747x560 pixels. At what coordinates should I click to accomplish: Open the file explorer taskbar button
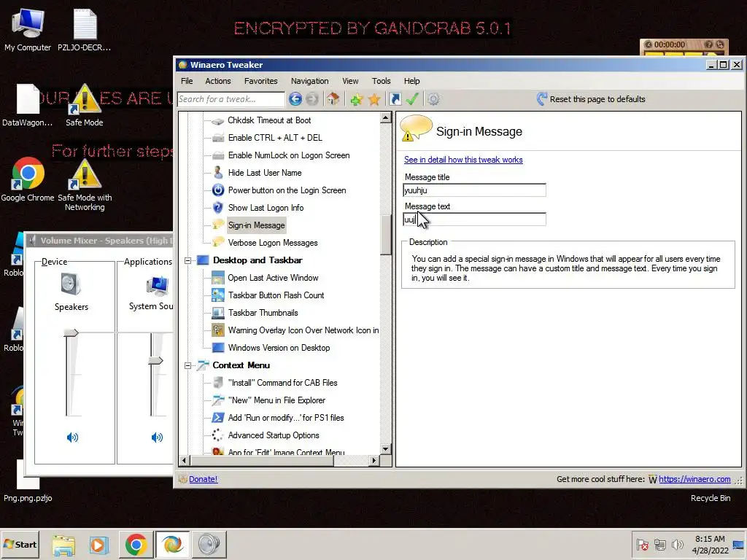pos(63,544)
